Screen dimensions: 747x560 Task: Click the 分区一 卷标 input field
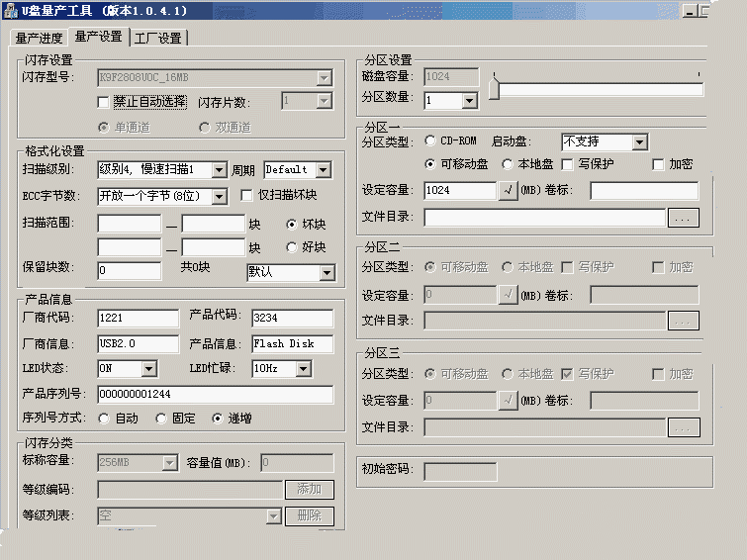click(x=644, y=191)
